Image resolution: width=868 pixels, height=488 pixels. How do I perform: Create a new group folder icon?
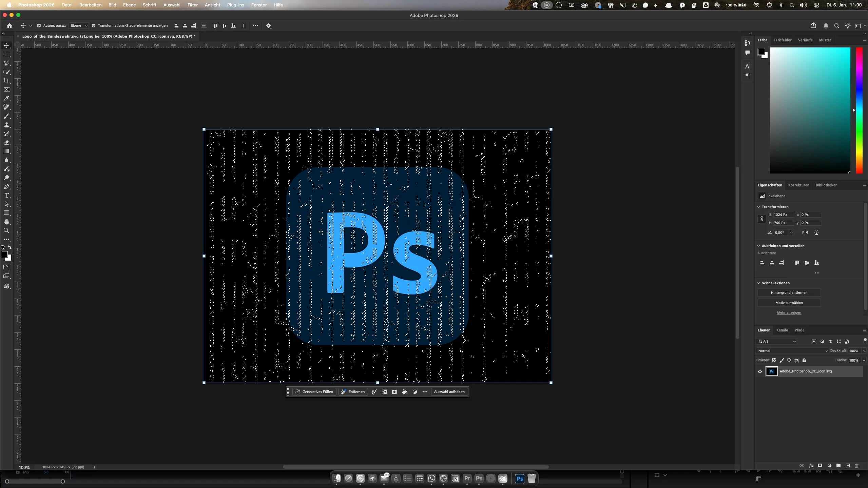point(838,466)
